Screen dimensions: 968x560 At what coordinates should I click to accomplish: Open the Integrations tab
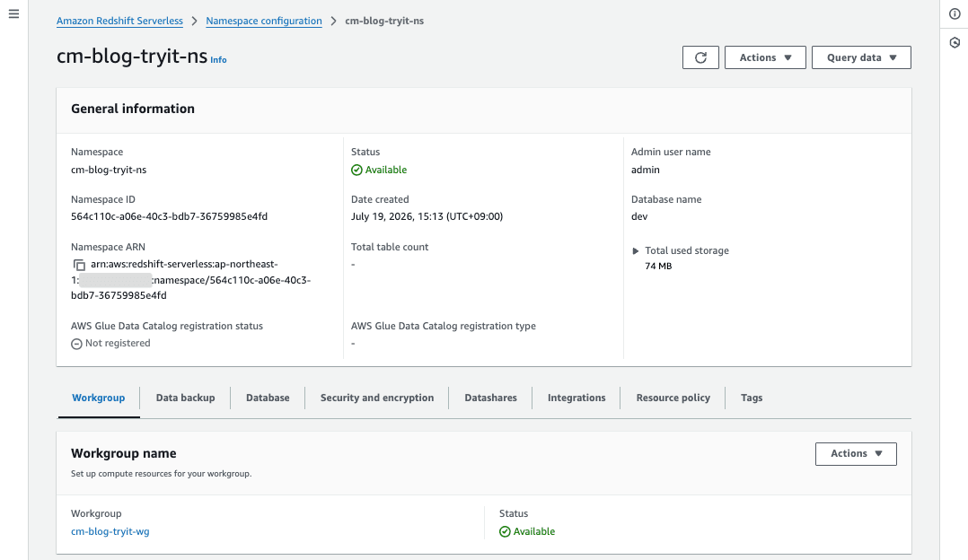[576, 398]
